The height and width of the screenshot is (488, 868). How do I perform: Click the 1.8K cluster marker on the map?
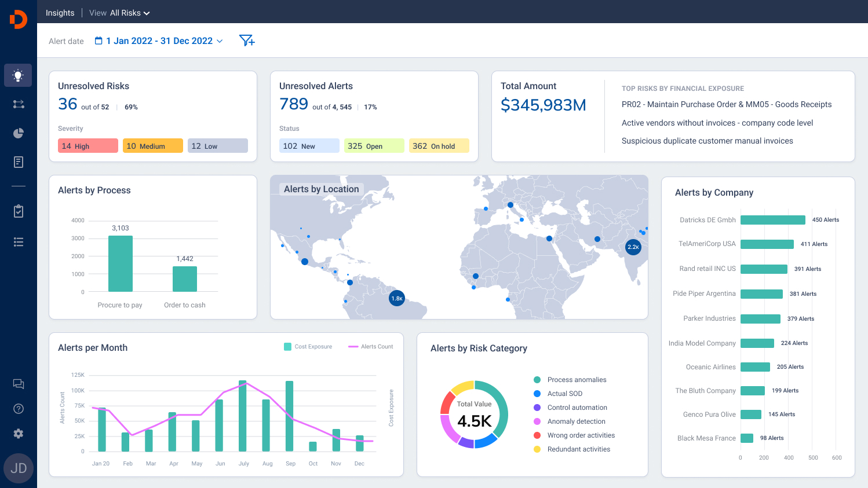pos(397,299)
